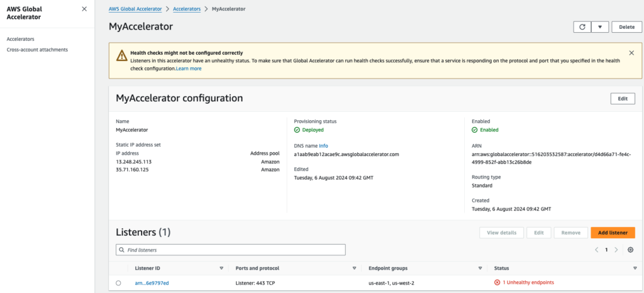The image size is (644, 293).
Task: Click the Remove listener button
Action: point(570,233)
